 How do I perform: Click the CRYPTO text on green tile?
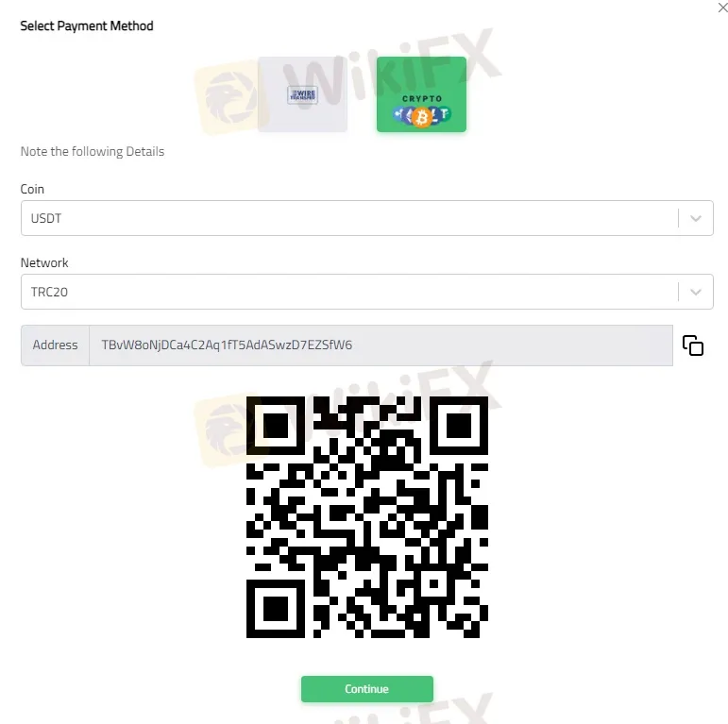tap(422, 98)
